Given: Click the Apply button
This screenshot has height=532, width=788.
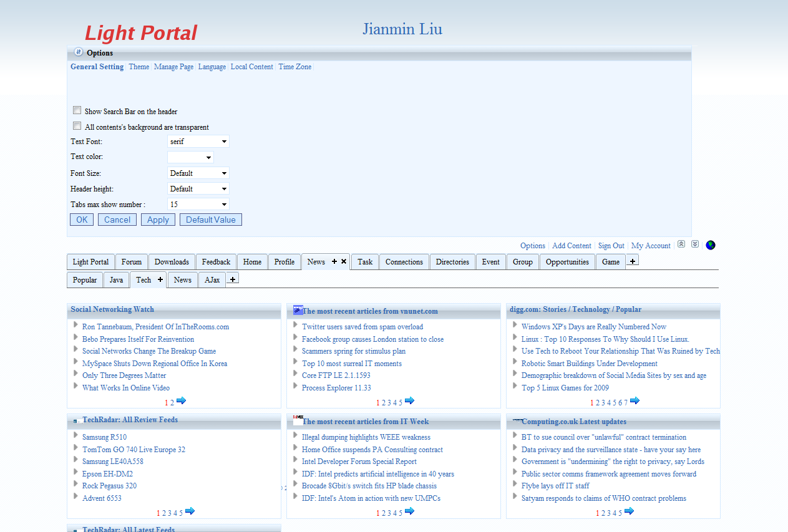Looking at the screenshot, I should (158, 220).
